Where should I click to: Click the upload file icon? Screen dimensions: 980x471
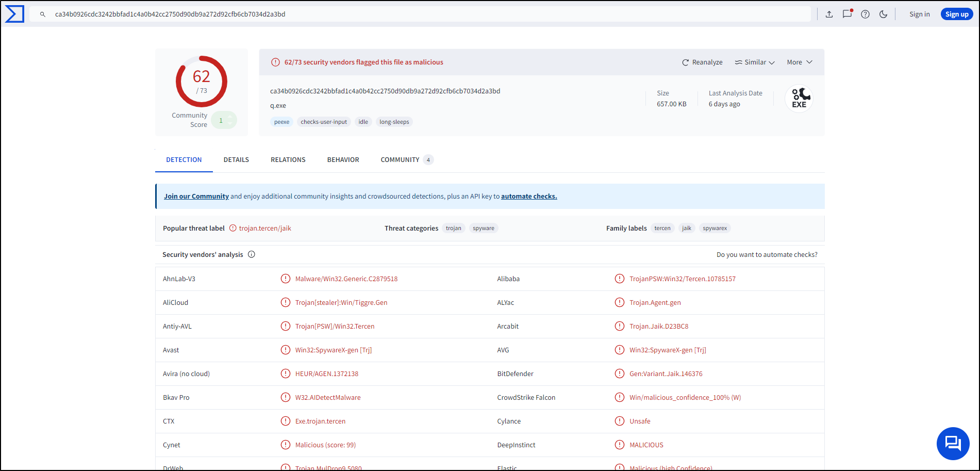click(829, 14)
